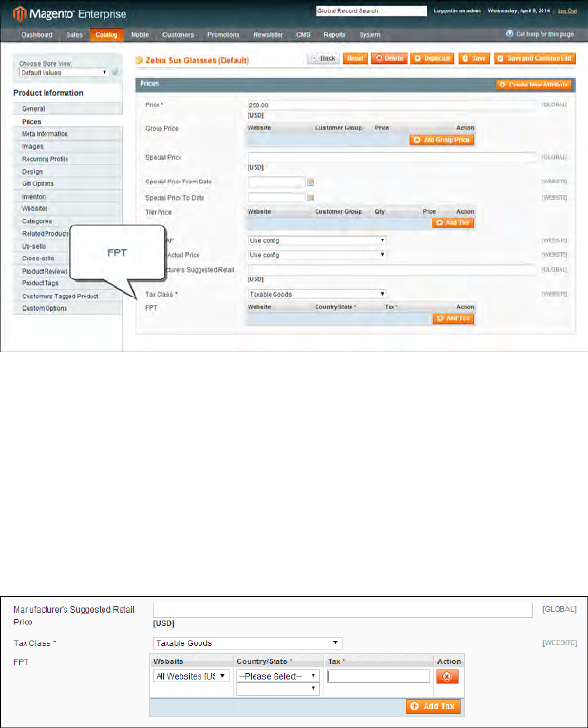
Task: Open the empty state dropdown below country
Action: [277, 689]
